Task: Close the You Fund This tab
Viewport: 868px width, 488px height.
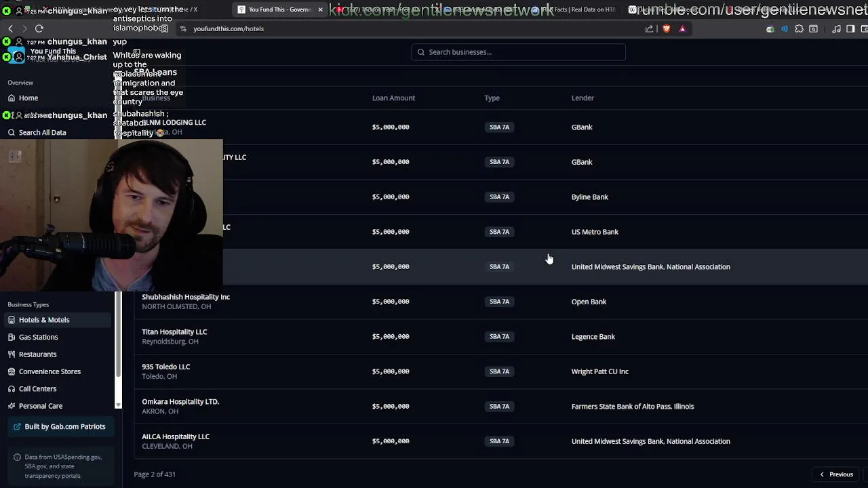Action: click(x=321, y=9)
